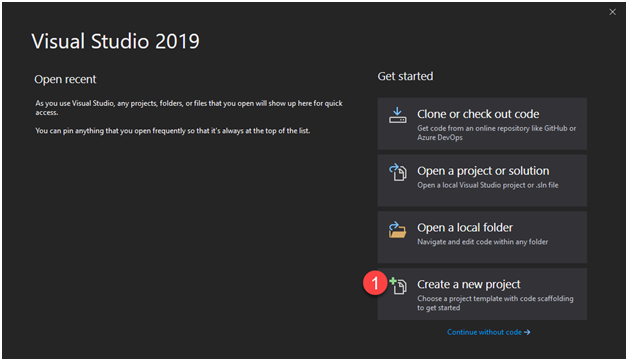Click the clone repository download icon
The height and width of the screenshot is (361, 628).
(x=397, y=115)
